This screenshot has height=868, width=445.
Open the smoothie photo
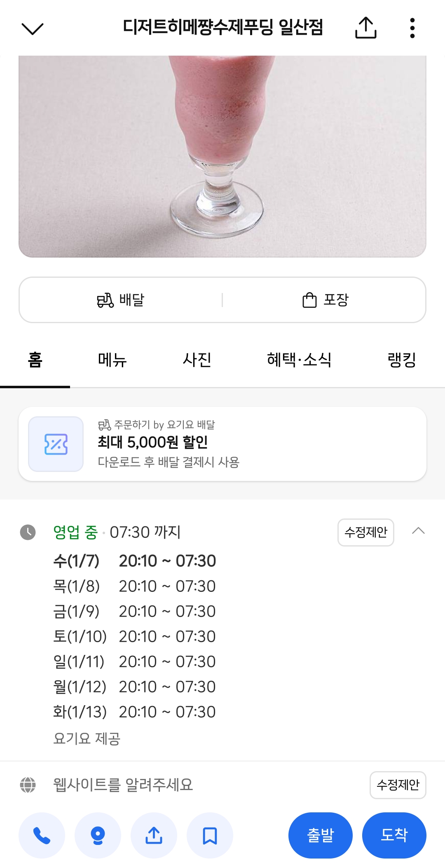pos(222,156)
